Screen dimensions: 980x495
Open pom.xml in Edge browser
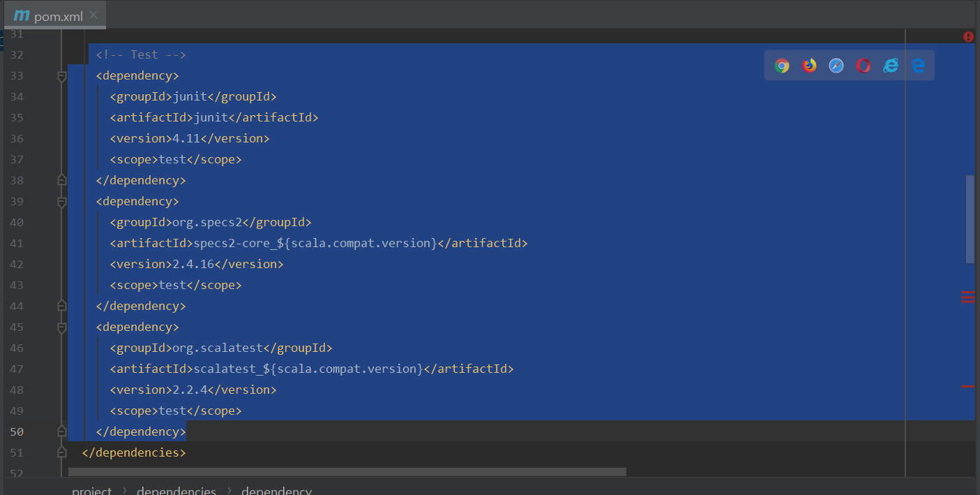(x=918, y=66)
